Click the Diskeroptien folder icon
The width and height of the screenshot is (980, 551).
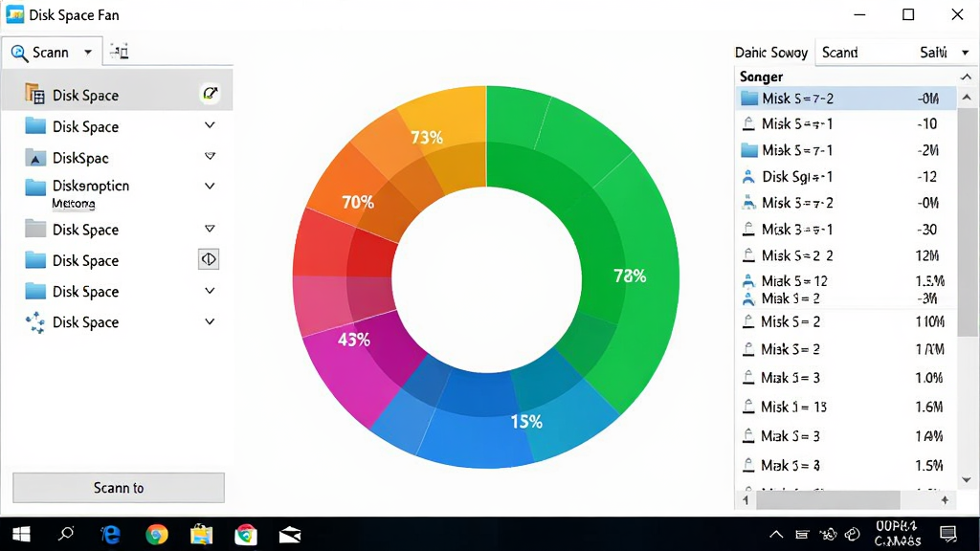coord(35,187)
